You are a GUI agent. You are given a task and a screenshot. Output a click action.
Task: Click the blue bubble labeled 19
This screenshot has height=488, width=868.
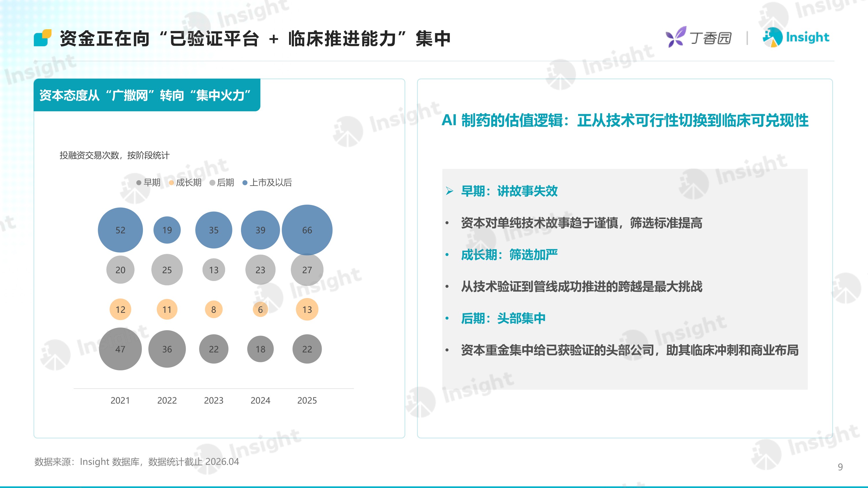click(167, 230)
